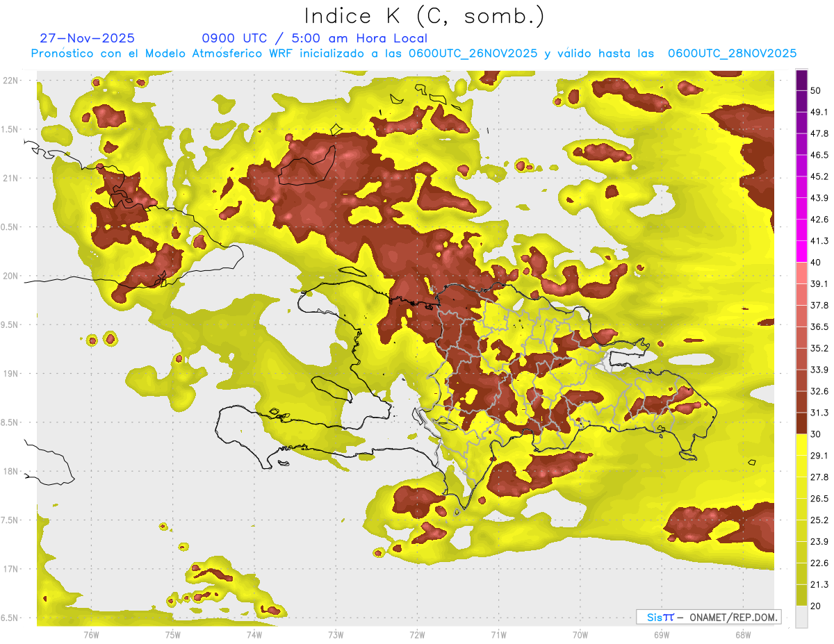834x644 pixels.
Task: Click the "76W" longitude label
Action: (91, 635)
